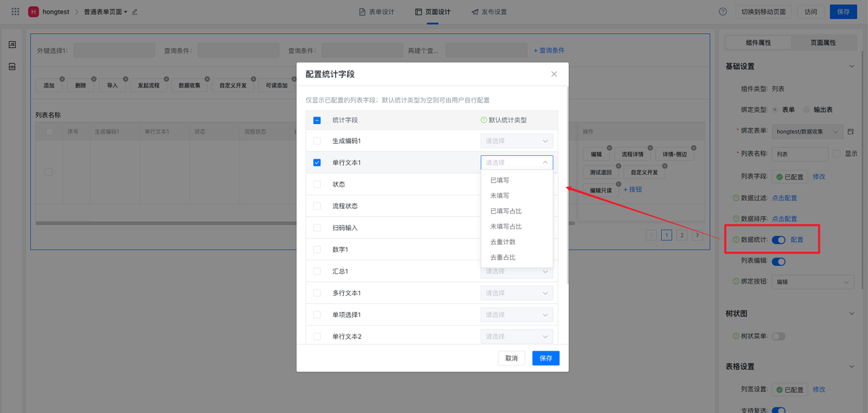This screenshot has height=413, width=868.
Task: Close the 配置统计字段 dialog with X
Action: (x=554, y=74)
